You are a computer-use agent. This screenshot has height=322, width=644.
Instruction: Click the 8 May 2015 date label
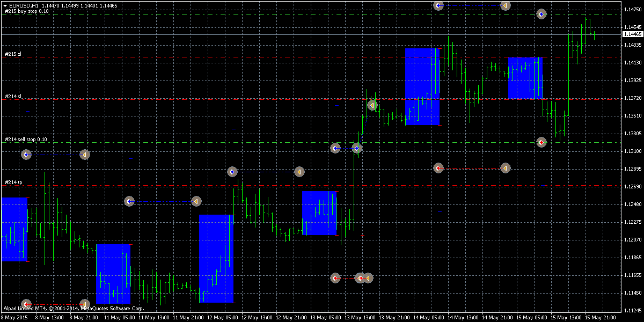[x=14, y=317]
